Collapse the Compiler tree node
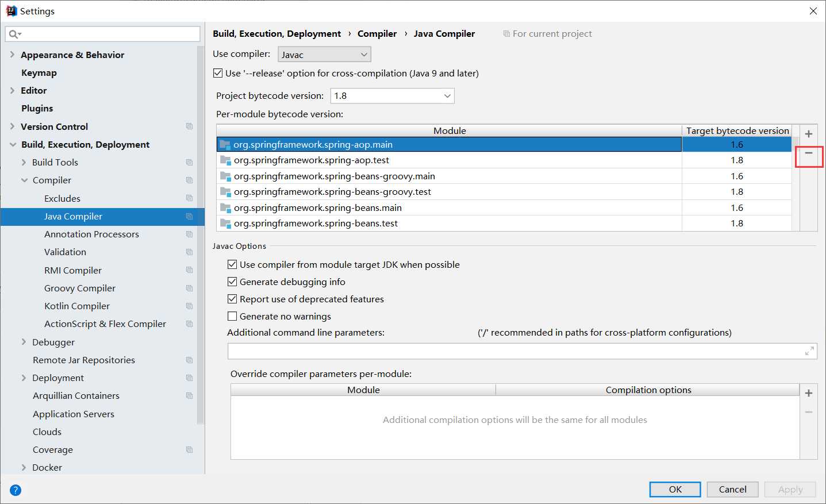826x504 pixels. pyautogui.click(x=24, y=180)
